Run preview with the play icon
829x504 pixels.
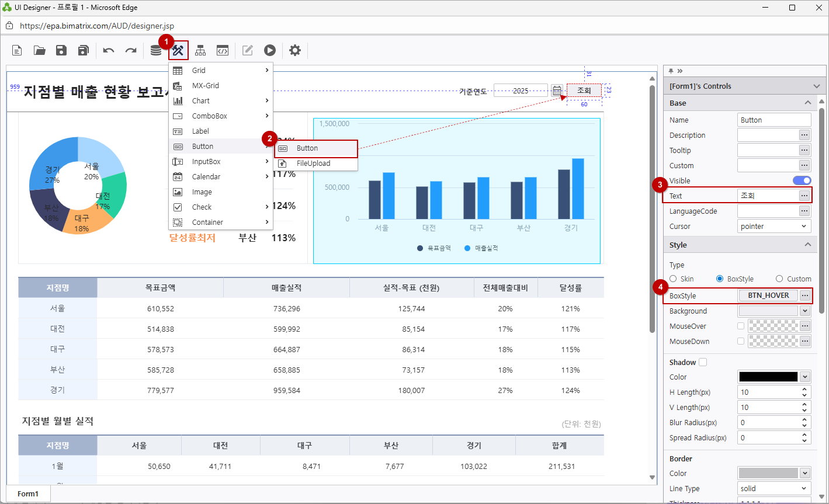coord(269,51)
